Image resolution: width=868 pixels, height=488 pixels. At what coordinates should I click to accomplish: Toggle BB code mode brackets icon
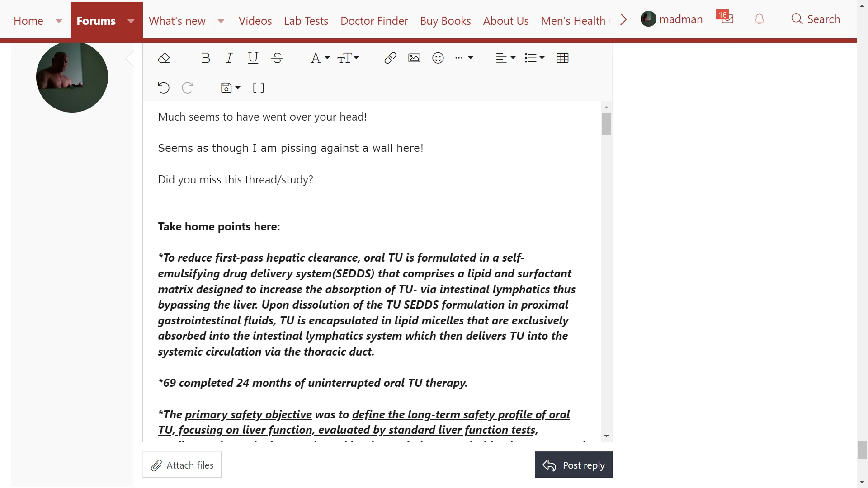pyautogui.click(x=258, y=88)
